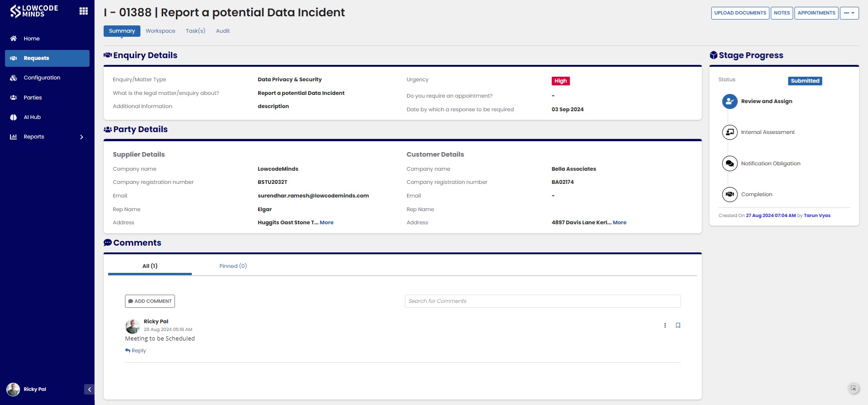
Task: Click the Internal Assessment stage icon
Action: (730, 132)
